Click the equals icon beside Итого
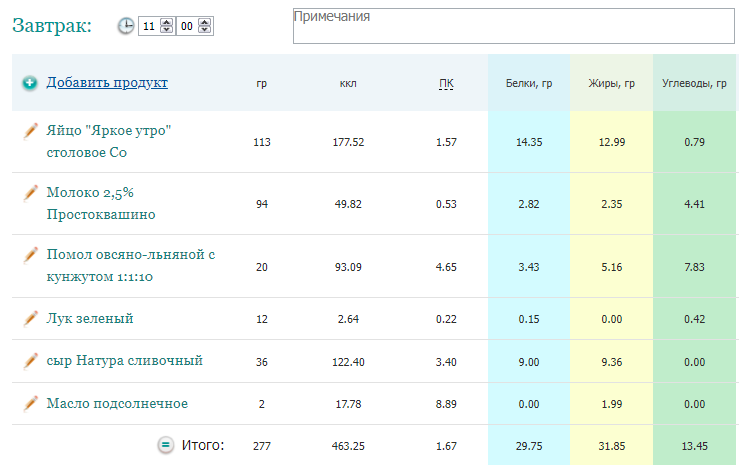This screenshot has width=739, height=467. click(x=165, y=445)
